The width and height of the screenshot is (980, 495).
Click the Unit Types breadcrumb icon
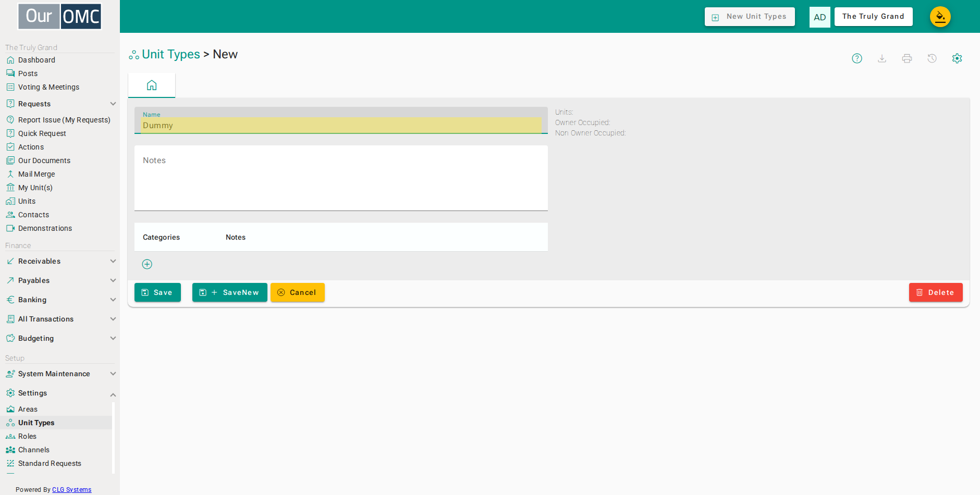(x=134, y=55)
